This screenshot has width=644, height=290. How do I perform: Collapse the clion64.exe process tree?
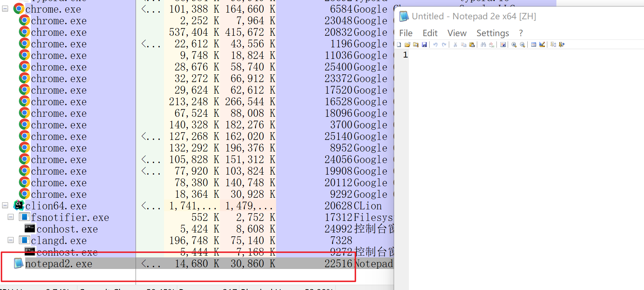[5, 205]
